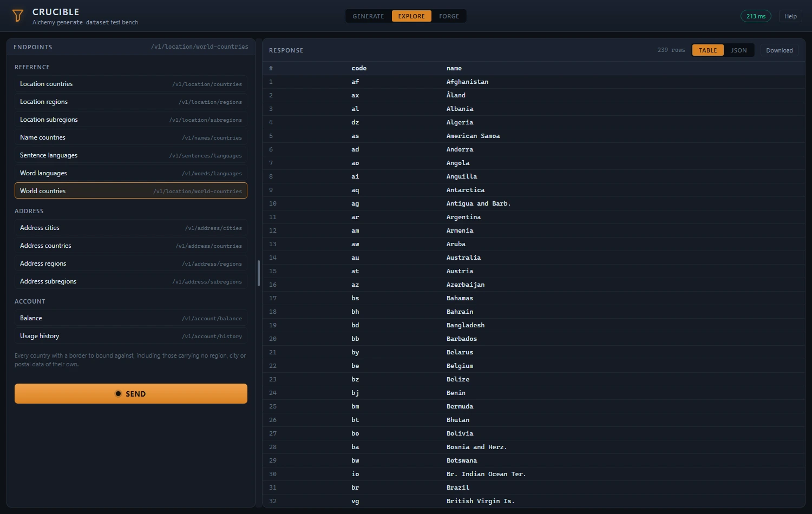Screen dimensions: 812x514
Task: Download the response data
Action: point(779,50)
